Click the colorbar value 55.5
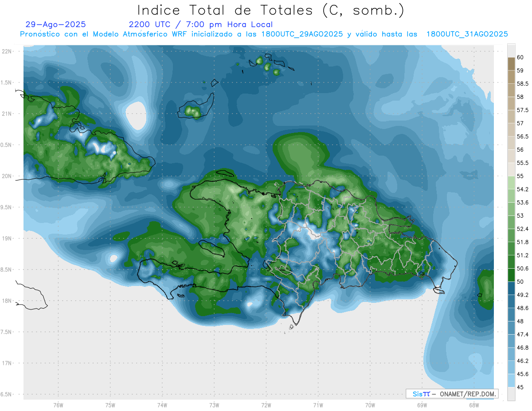 coord(523,163)
